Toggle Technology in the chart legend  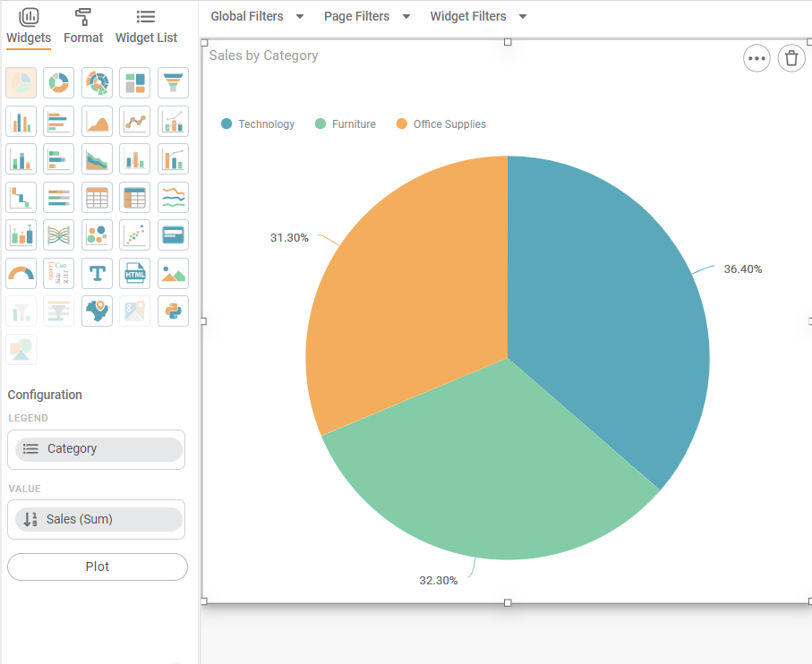point(258,124)
